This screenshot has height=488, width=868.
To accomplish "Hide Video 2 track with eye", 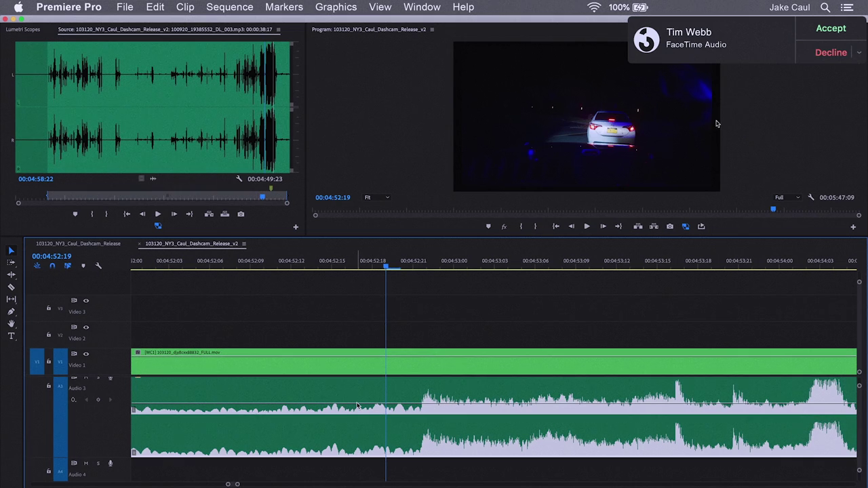I will [x=85, y=327].
